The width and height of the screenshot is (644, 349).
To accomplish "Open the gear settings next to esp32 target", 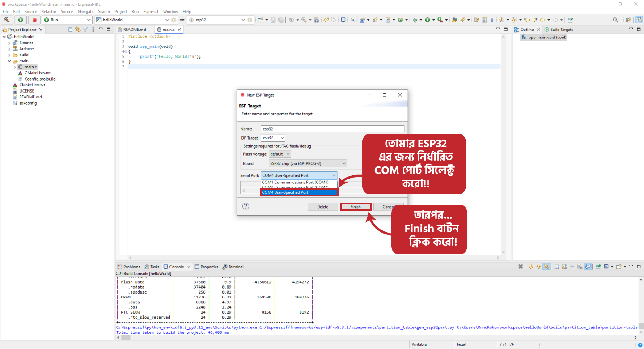I will coord(250,20).
